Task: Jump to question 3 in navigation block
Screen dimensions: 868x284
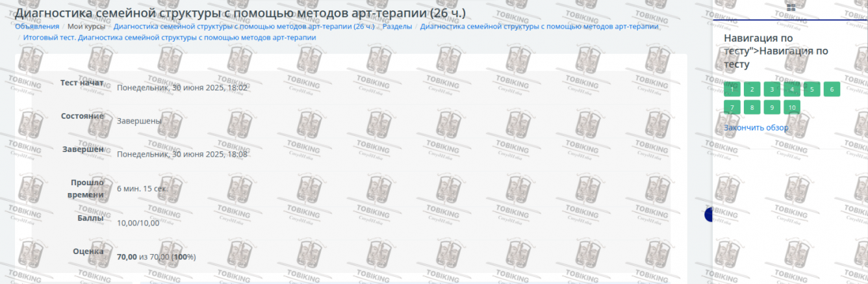Action: [772, 90]
